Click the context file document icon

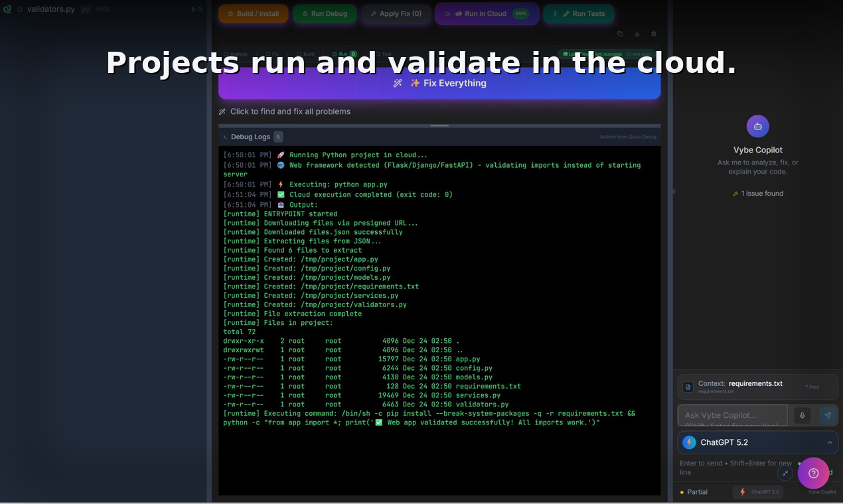point(688,387)
